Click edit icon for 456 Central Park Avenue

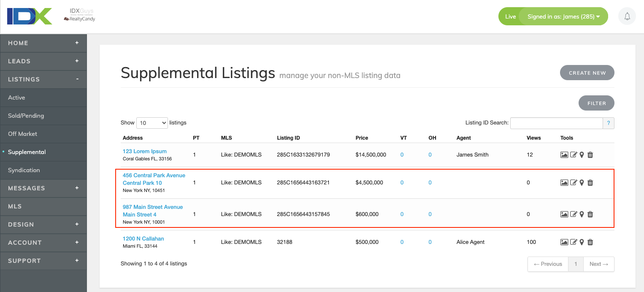click(x=574, y=183)
